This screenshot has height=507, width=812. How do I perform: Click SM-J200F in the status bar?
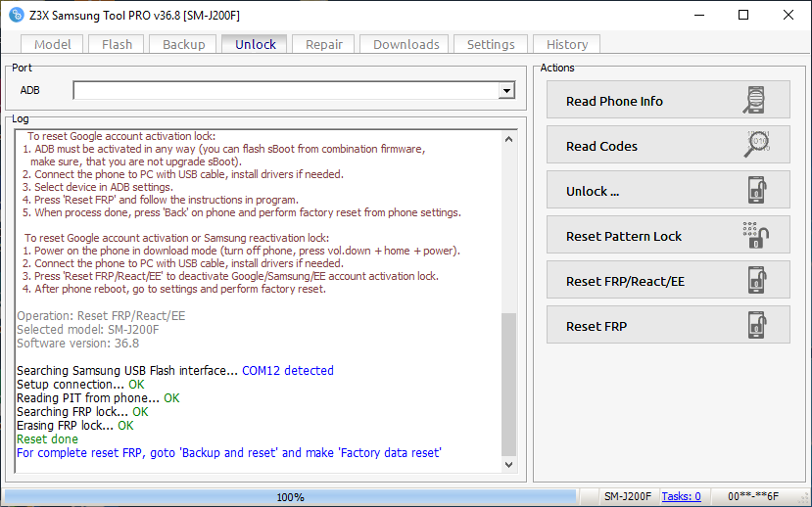click(x=628, y=496)
